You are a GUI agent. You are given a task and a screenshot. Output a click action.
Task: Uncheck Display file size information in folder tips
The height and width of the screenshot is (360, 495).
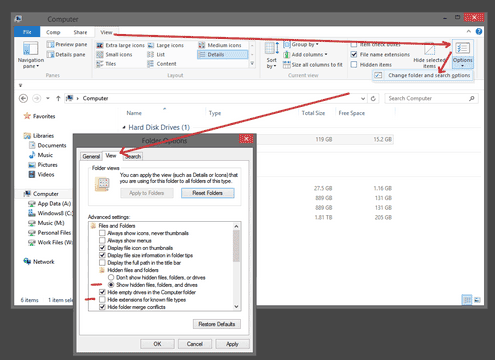click(102, 255)
